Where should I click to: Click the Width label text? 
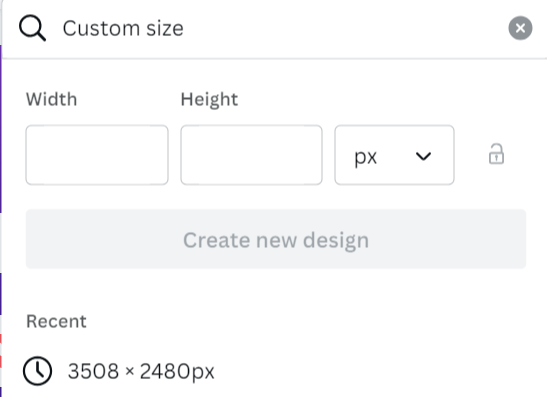pyautogui.click(x=52, y=99)
